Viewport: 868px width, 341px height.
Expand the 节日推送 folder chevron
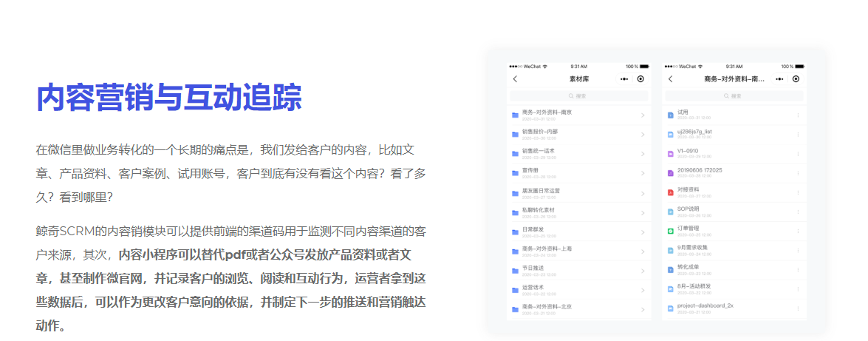point(643,271)
